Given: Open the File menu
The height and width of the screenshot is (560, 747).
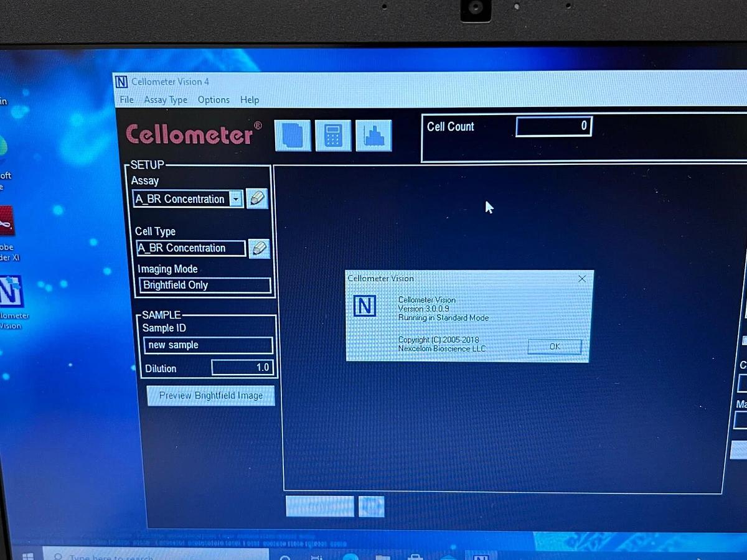Looking at the screenshot, I should (x=126, y=100).
